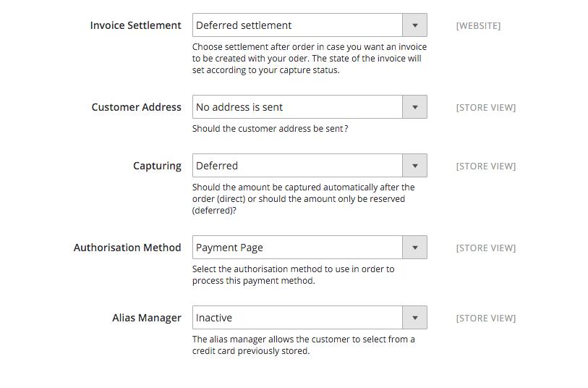
Task: Click [STORE VIEW] beside Alias Manager
Action: point(485,319)
